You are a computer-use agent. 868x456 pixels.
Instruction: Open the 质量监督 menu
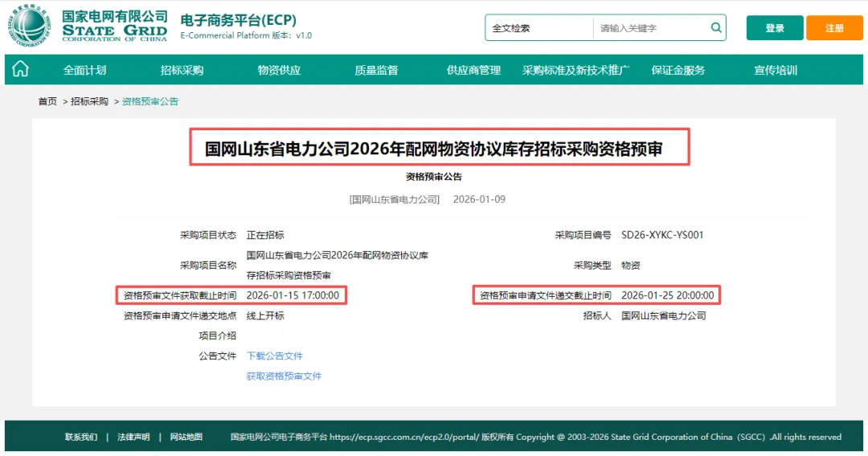[x=376, y=70]
